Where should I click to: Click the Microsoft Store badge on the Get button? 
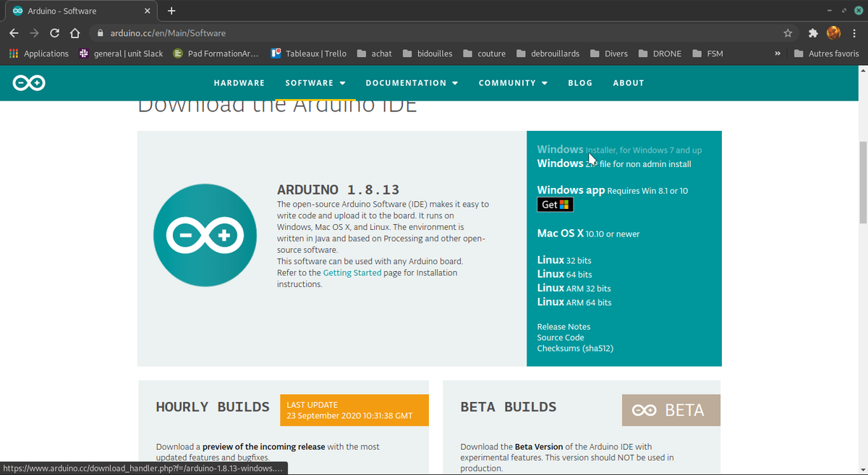565,204
